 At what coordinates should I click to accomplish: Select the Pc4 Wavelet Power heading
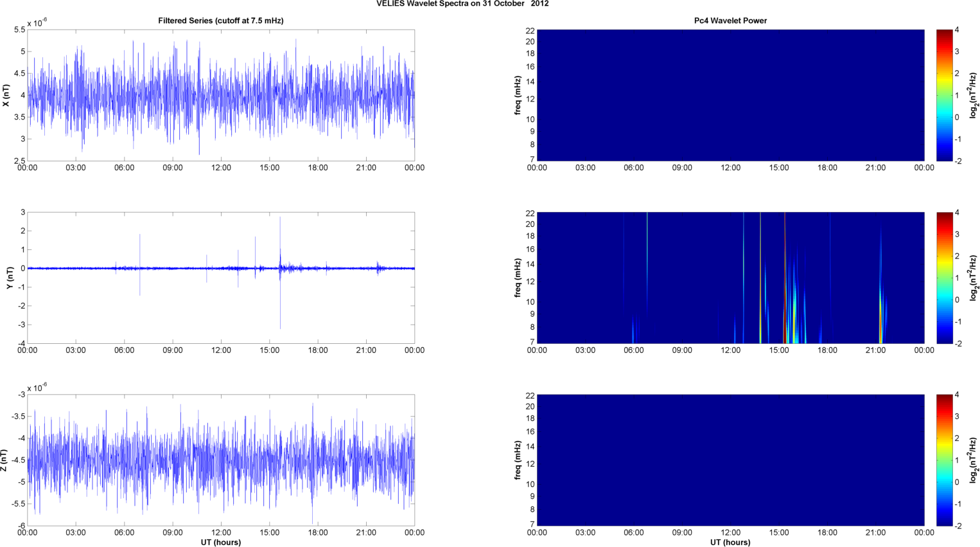[x=730, y=21]
